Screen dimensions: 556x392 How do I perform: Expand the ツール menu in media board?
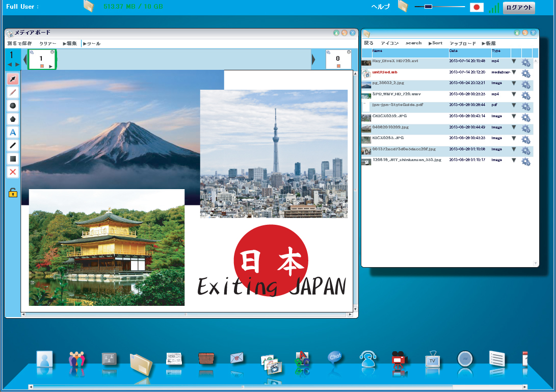coord(92,44)
